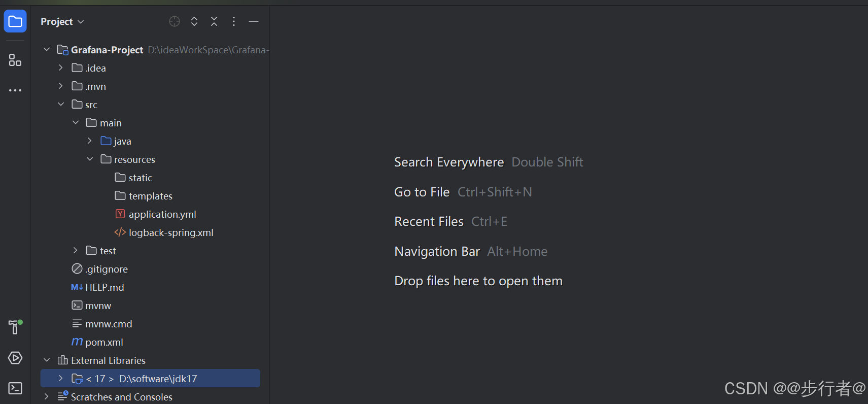Hide the Project panel with minus icon
The height and width of the screenshot is (404, 868).
(x=254, y=21)
